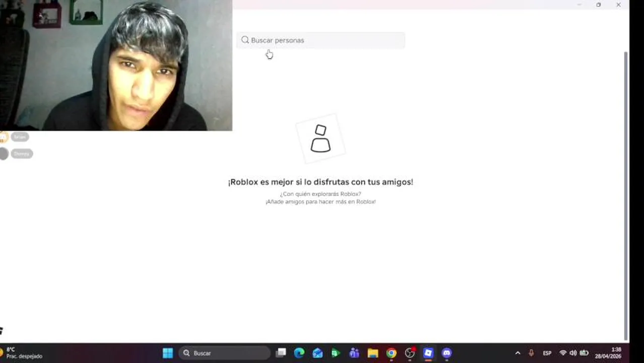Open File Explorer from the taskbar

tap(373, 353)
